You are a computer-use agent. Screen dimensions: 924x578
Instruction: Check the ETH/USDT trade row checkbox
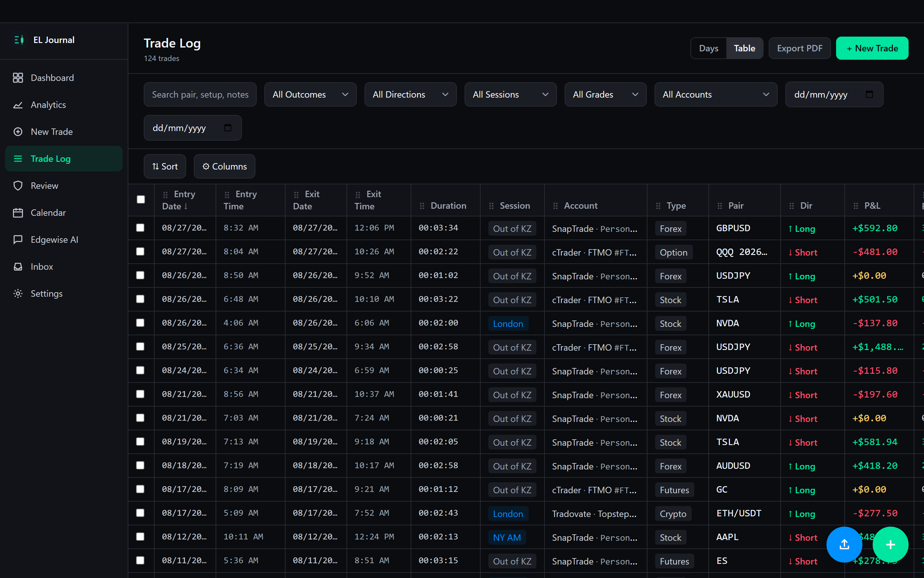pos(140,512)
